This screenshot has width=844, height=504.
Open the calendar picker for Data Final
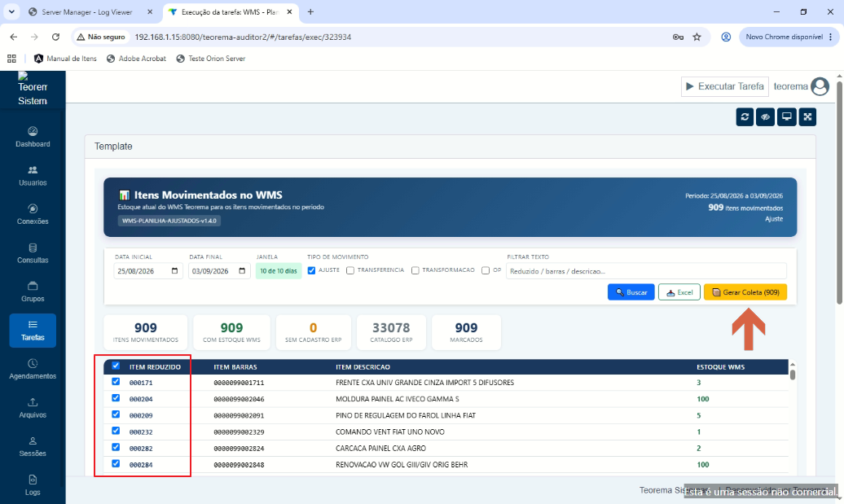pyautogui.click(x=242, y=271)
